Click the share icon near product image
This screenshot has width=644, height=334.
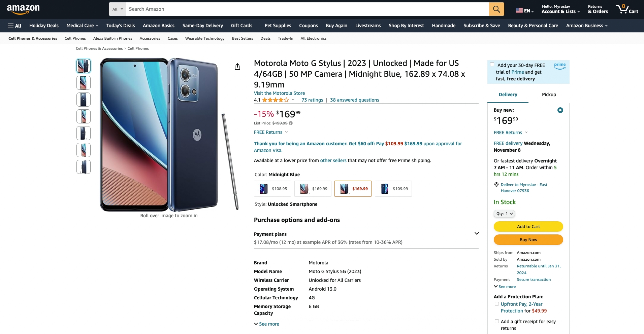[237, 67]
